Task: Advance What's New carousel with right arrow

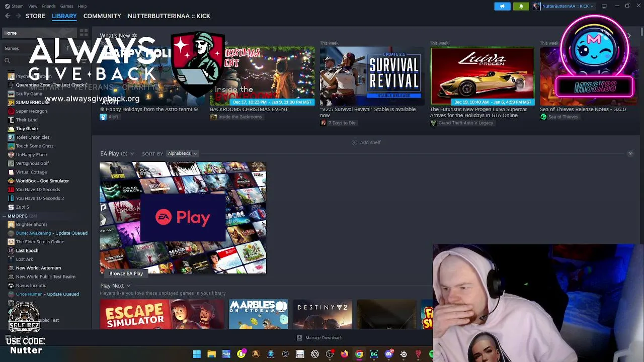Action: pyautogui.click(x=629, y=36)
